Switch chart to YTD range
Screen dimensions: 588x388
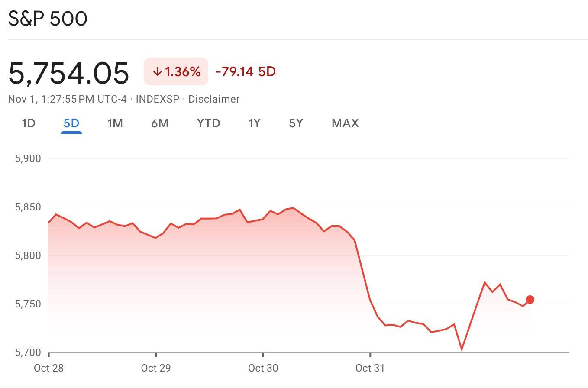click(208, 123)
